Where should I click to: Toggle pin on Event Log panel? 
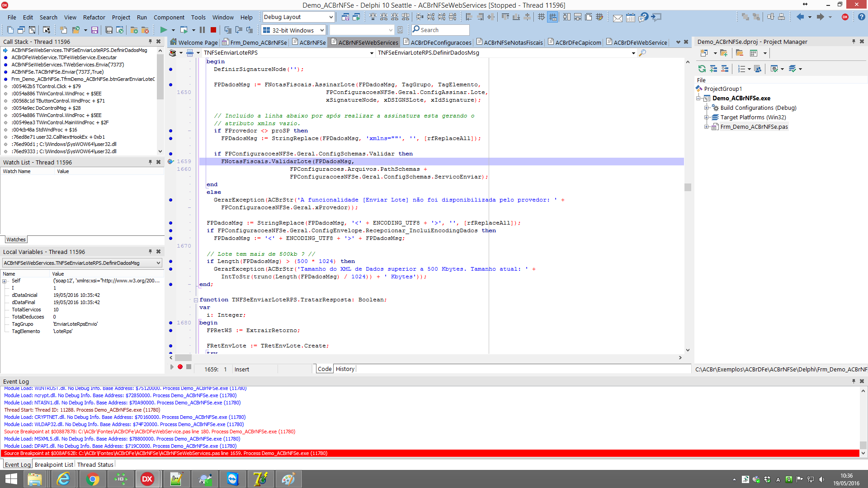coord(854,381)
